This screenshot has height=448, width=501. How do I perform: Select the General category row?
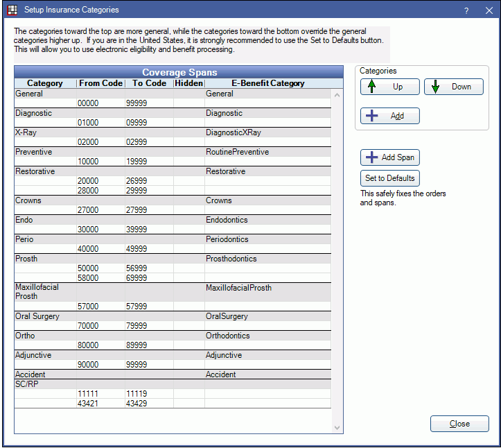[x=173, y=94]
